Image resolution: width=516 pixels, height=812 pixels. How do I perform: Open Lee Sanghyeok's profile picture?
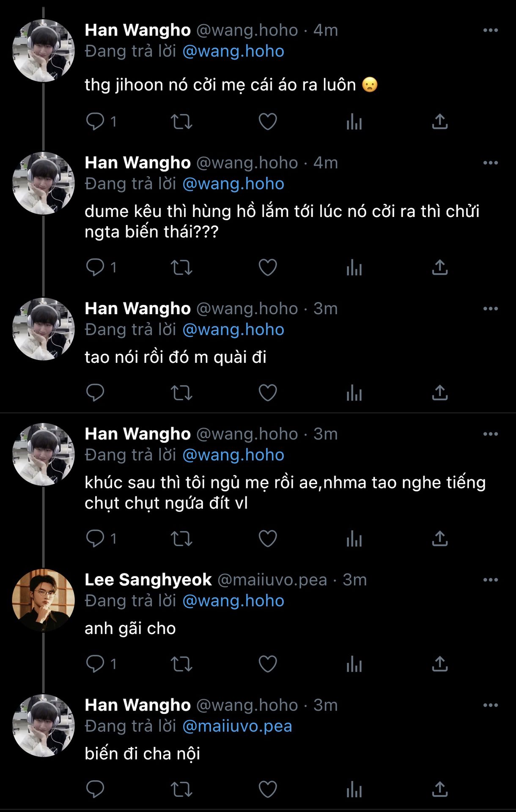point(44,601)
